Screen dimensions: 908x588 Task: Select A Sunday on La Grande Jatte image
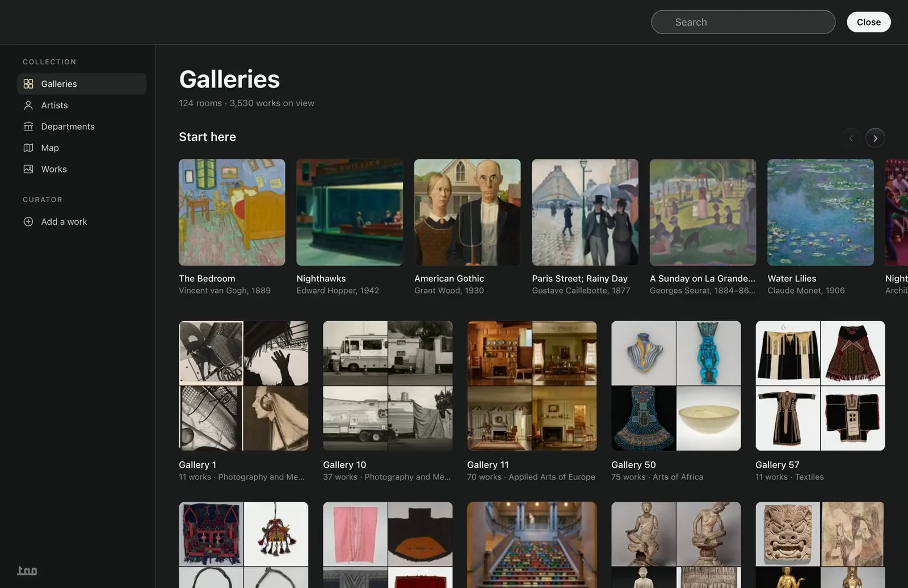[703, 212]
